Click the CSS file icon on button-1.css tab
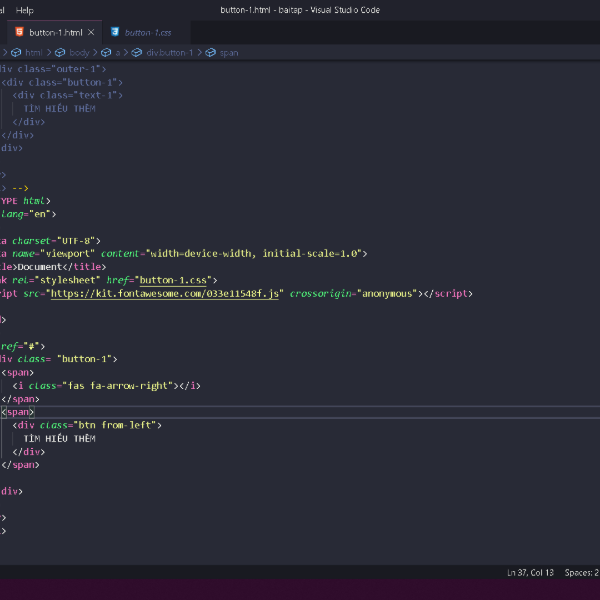The width and height of the screenshot is (600, 600). click(x=115, y=32)
